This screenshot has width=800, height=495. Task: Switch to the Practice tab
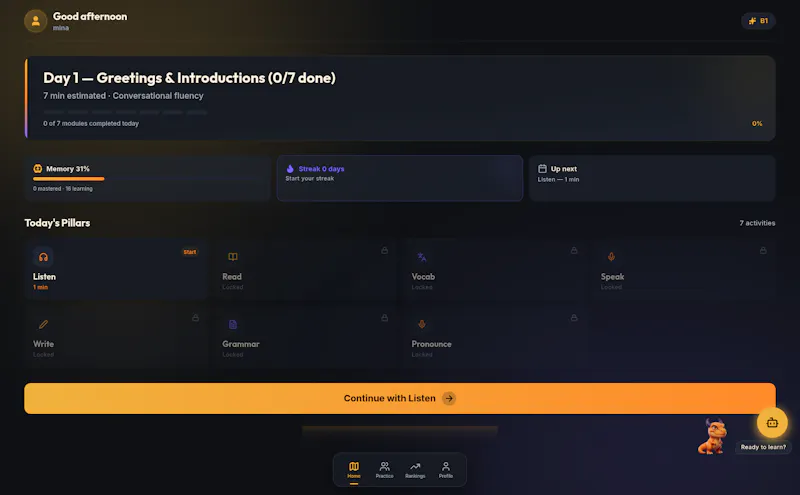[385, 470]
